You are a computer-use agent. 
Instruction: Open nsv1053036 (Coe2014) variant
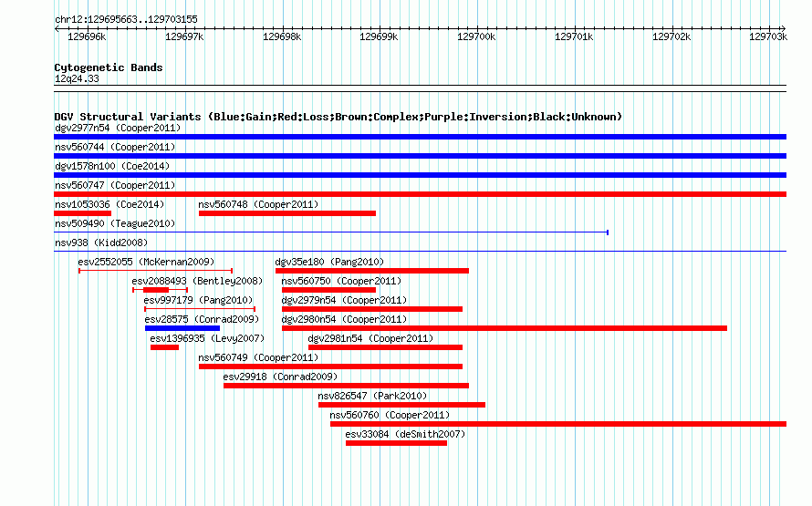tap(109, 204)
